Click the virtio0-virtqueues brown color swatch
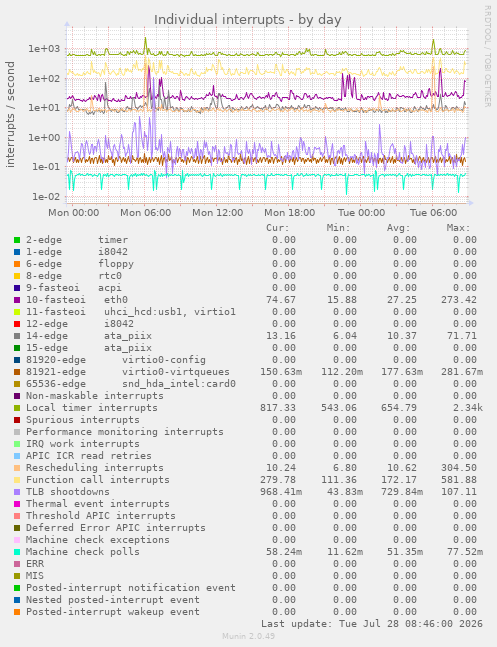 pyautogui.click(x=17, y=372)
